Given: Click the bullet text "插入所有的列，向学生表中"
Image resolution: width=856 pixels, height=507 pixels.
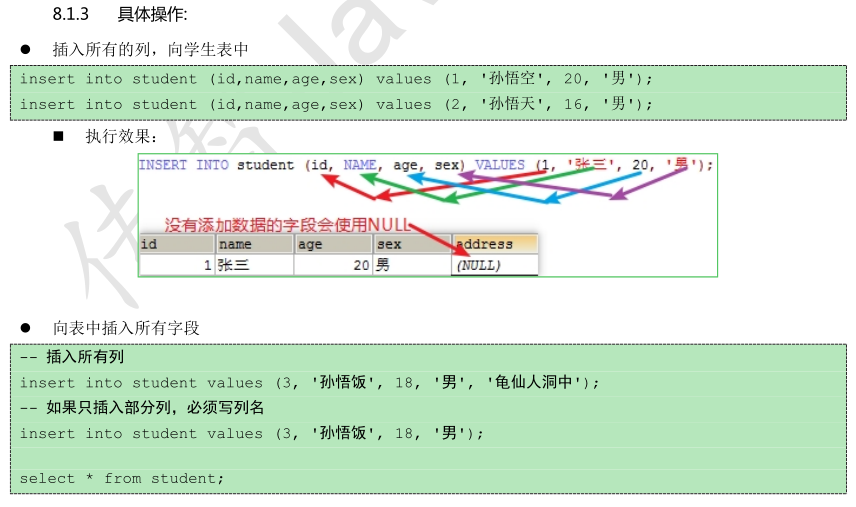Looking at the screenshot, I should (x=150, y=50).
